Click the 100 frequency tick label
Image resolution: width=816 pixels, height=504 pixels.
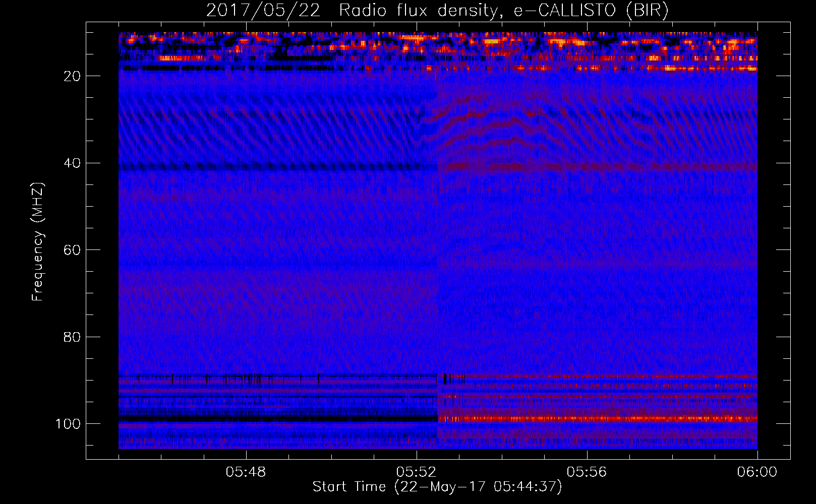pos(68,424)
